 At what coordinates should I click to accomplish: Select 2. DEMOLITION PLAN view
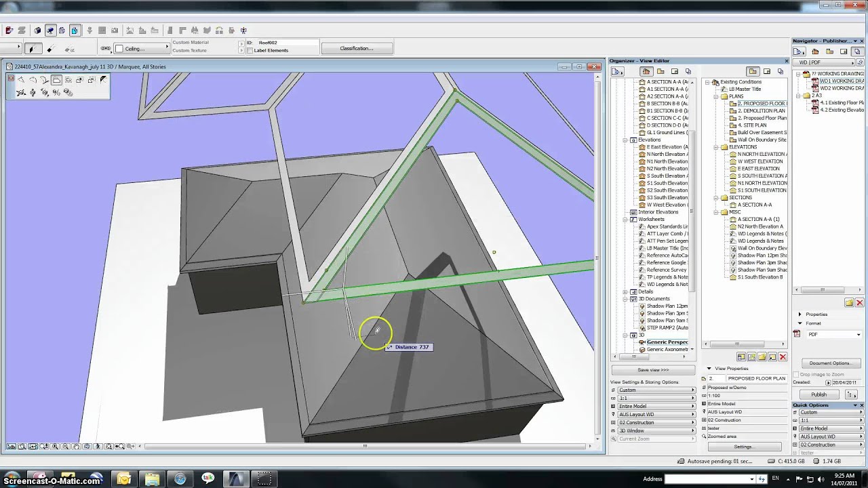tap(762, 110)
